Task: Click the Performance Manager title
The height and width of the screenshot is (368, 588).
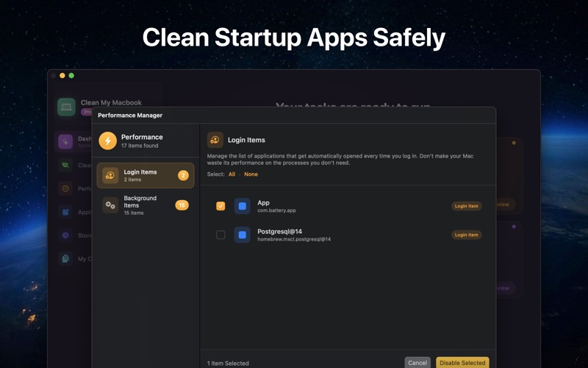Action: (x=130, y=116)
